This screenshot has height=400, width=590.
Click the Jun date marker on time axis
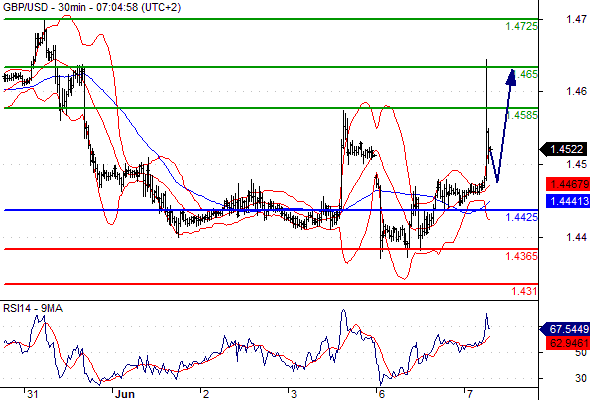point(125,394)
